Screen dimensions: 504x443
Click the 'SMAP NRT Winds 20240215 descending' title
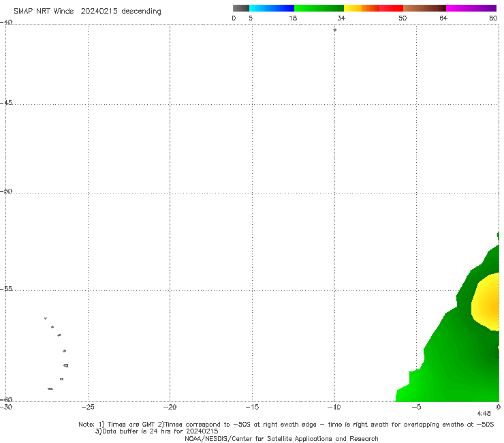click(x=87, y=12)
